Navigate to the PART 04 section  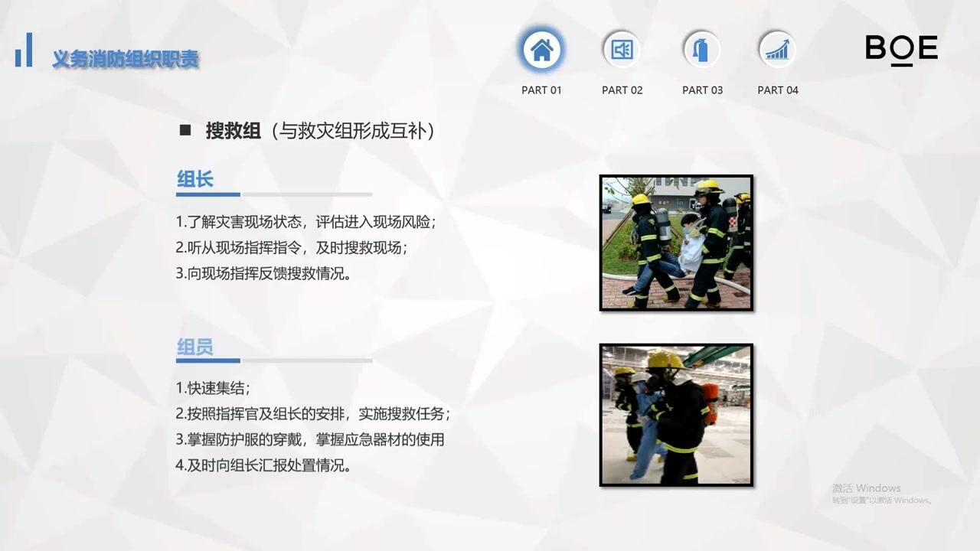point(778,90)
